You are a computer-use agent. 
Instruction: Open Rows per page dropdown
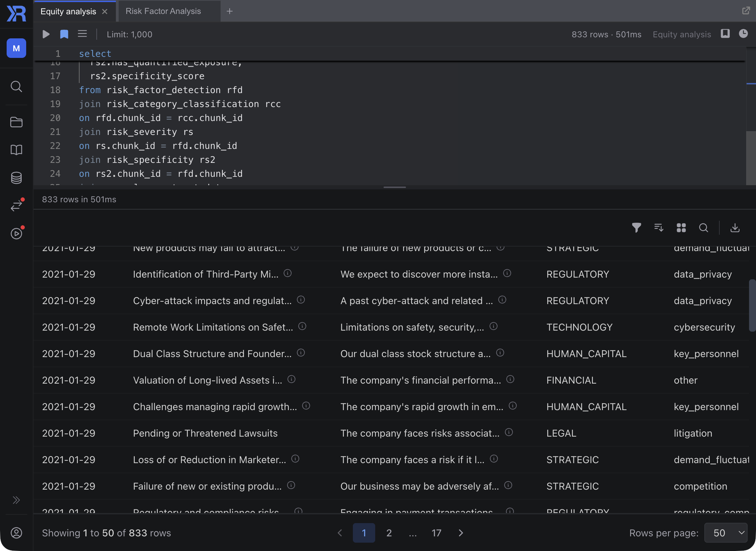(x=726, y=533)
